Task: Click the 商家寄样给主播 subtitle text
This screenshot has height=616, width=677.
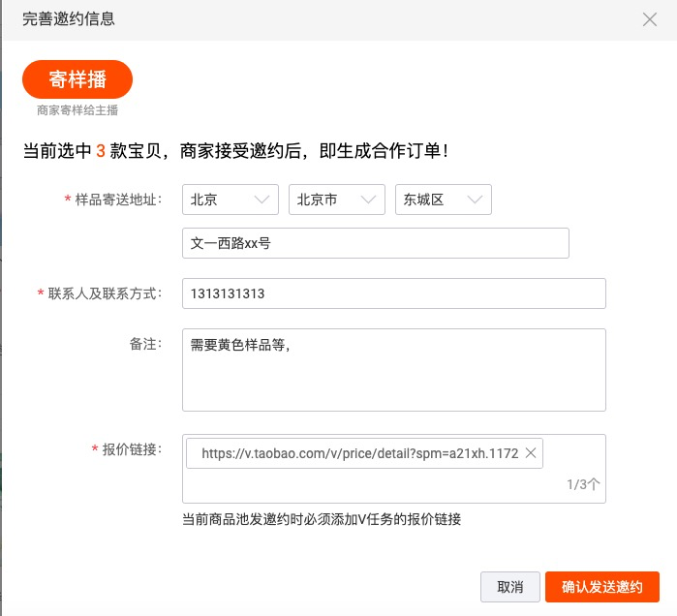Action: pyautogui.click(x=77, y=110)
